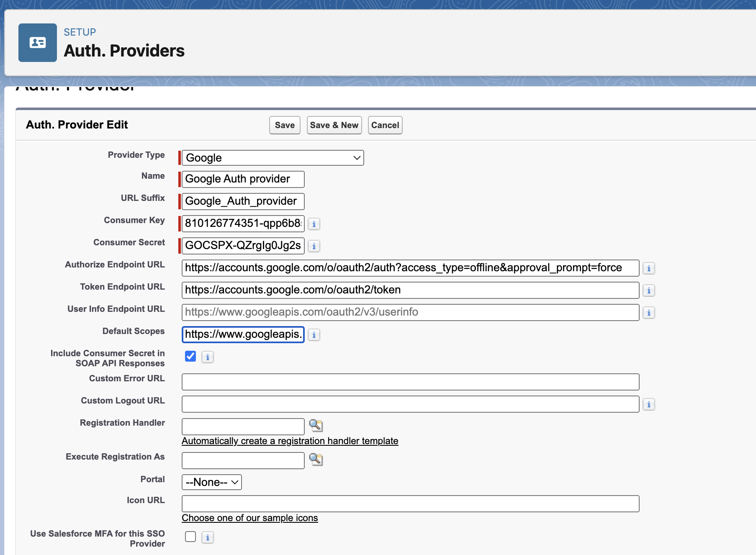Click the Save & New button
Screen dimensions: 756x555
[x=334, y=125]
